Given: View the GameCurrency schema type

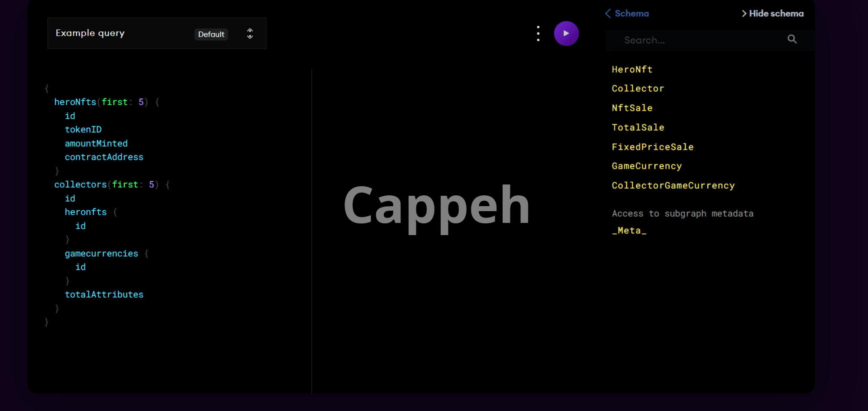Looking at the screenshot, I should click(646, 166).
